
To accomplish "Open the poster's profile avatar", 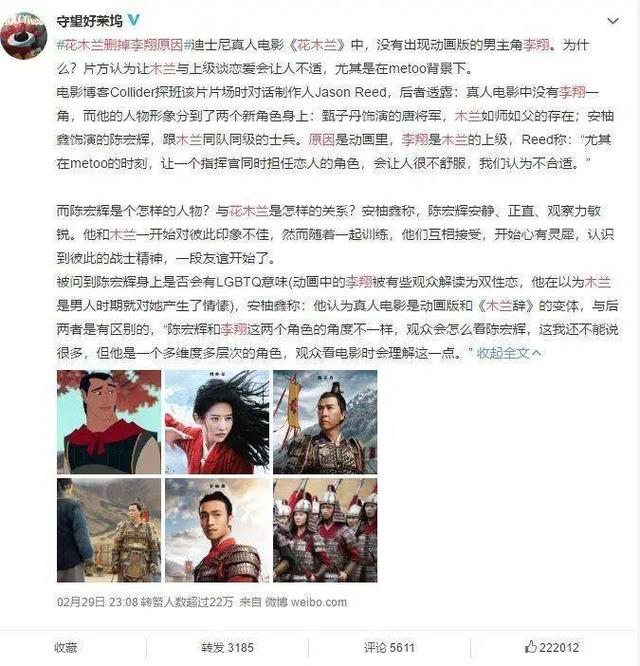I will click(24, 36).
